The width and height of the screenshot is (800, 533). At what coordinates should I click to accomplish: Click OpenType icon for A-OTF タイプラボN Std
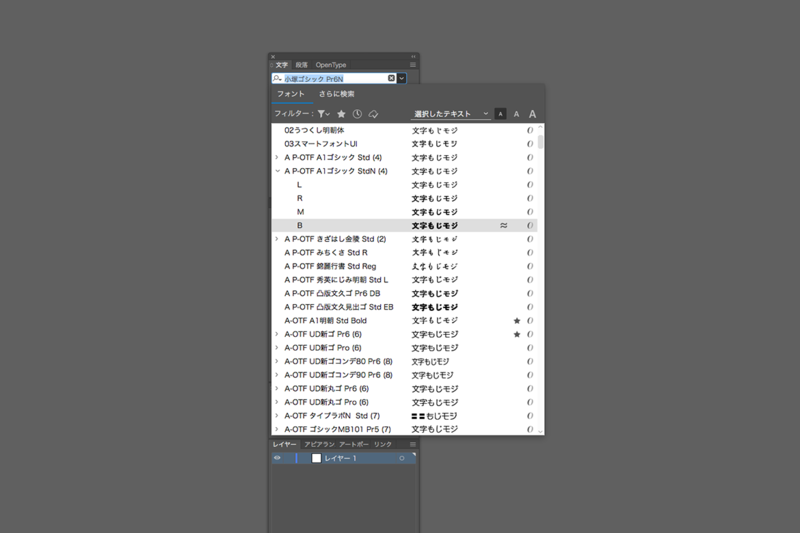530,416
